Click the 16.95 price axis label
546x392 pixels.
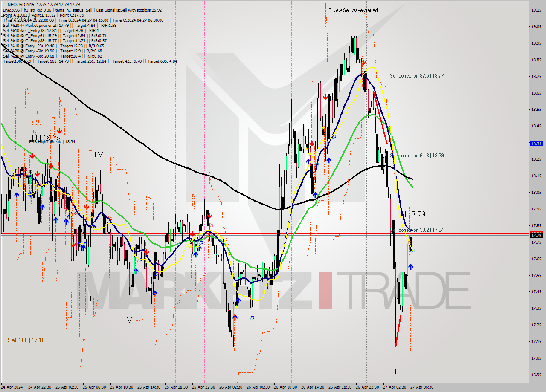[x=536, y=375]
